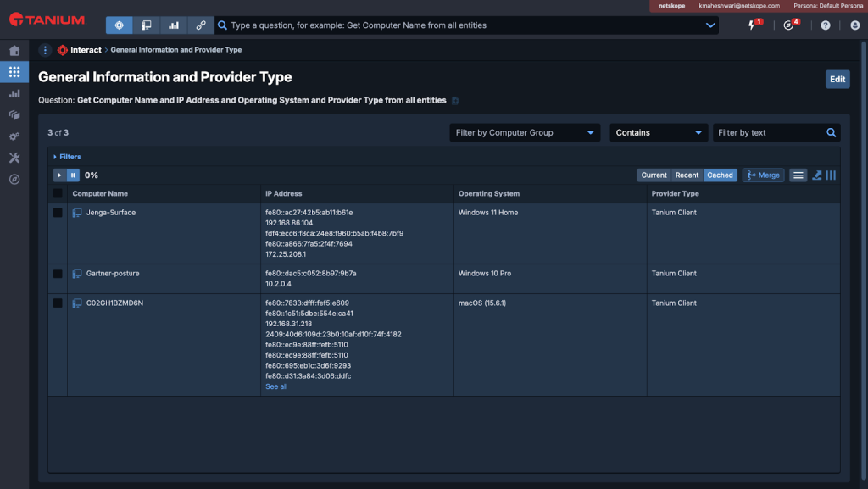Click the Jenga-Surface computer icon
Screen dimensions: 868x489
tap(77, 213)
